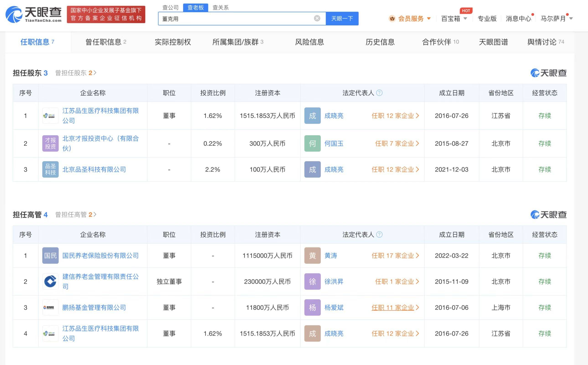Image resolution: width=588 pixels, height=365 pixels.
Task: Click the 国民 company icon
Action: coord(50,255)
